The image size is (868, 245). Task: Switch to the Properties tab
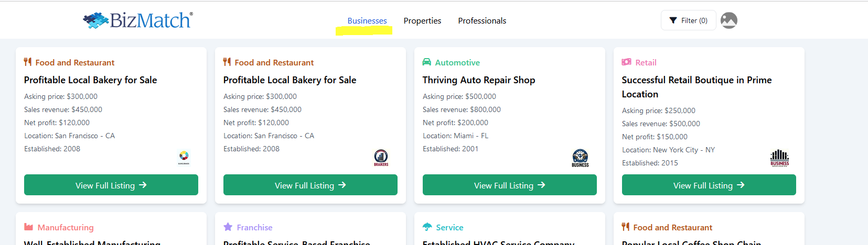tap(422, 21)
